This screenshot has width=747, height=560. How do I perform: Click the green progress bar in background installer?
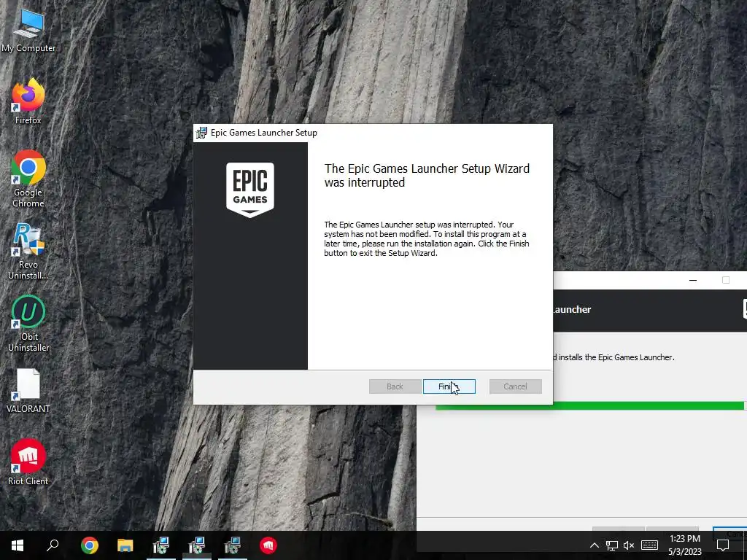(x=589, y=405)
